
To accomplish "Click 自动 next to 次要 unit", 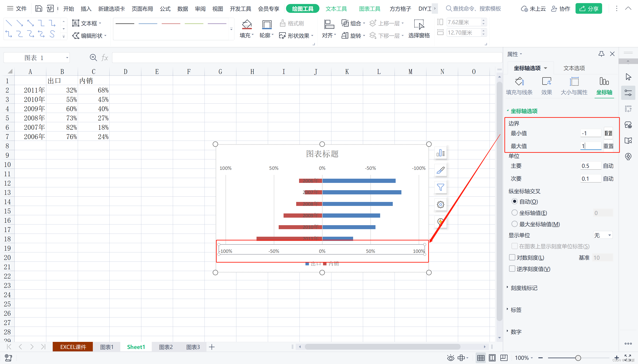I will click(x=608, y=178).
